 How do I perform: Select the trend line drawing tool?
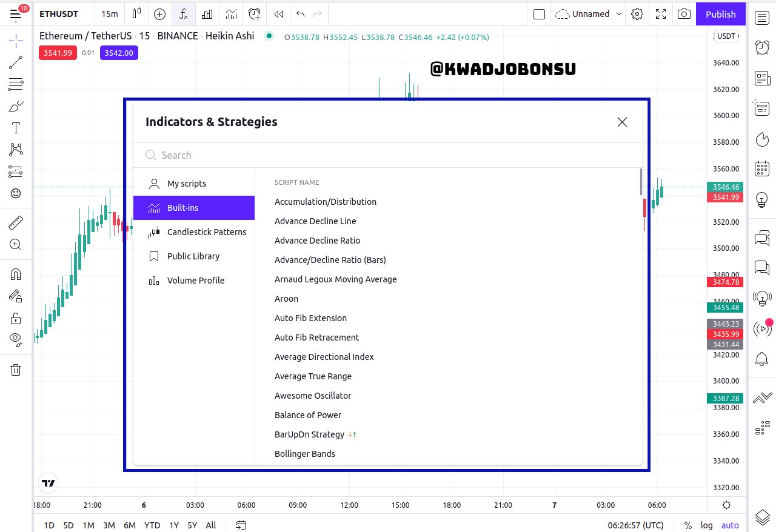pyautogui.click(x=16, y=62)
